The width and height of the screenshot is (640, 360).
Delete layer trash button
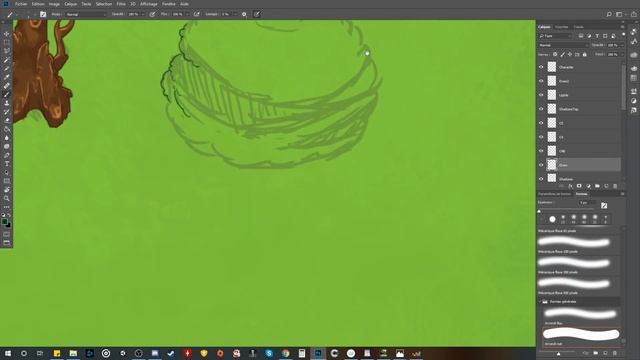point(615,186)
